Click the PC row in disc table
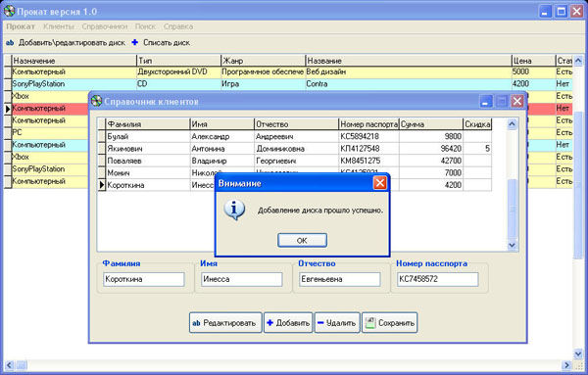Viewport: 588px width, 375px height. [47, 132]
